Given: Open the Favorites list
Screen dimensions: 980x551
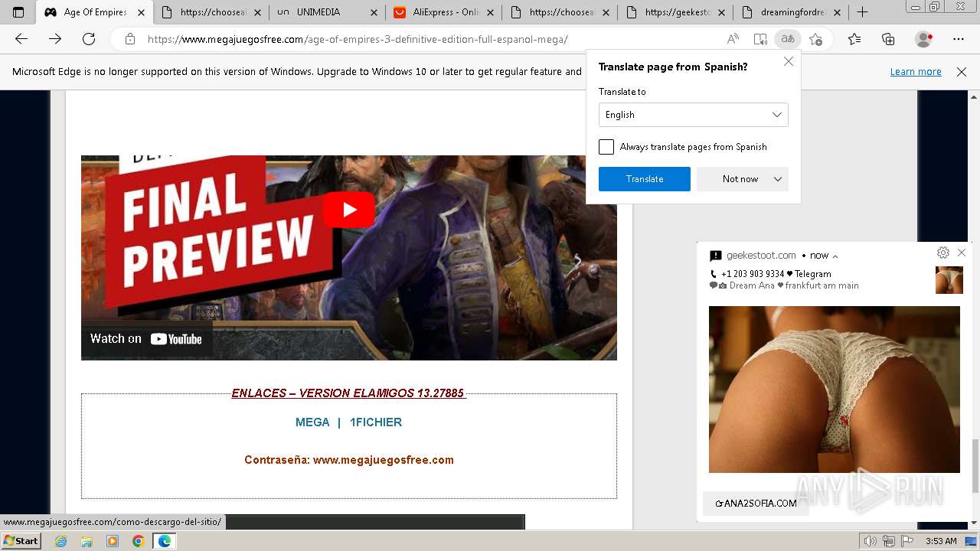Looking at the screenshot, I should (x=854, y=39).
